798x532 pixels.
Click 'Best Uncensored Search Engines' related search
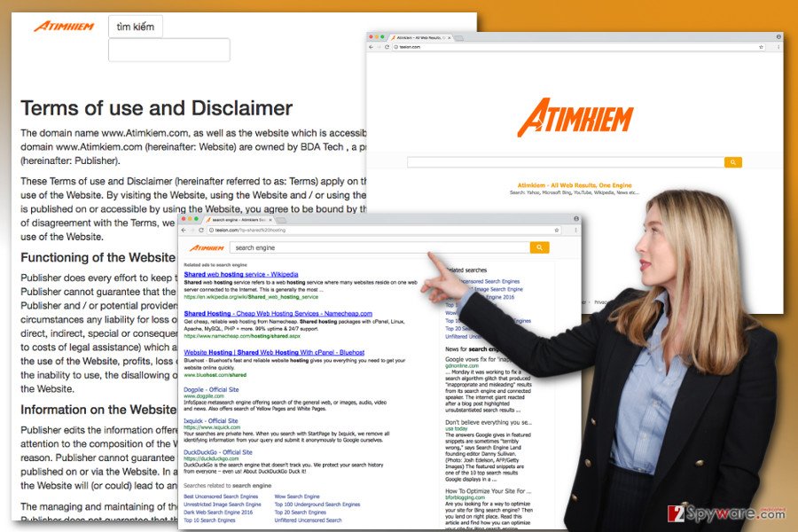pos(221,497)
